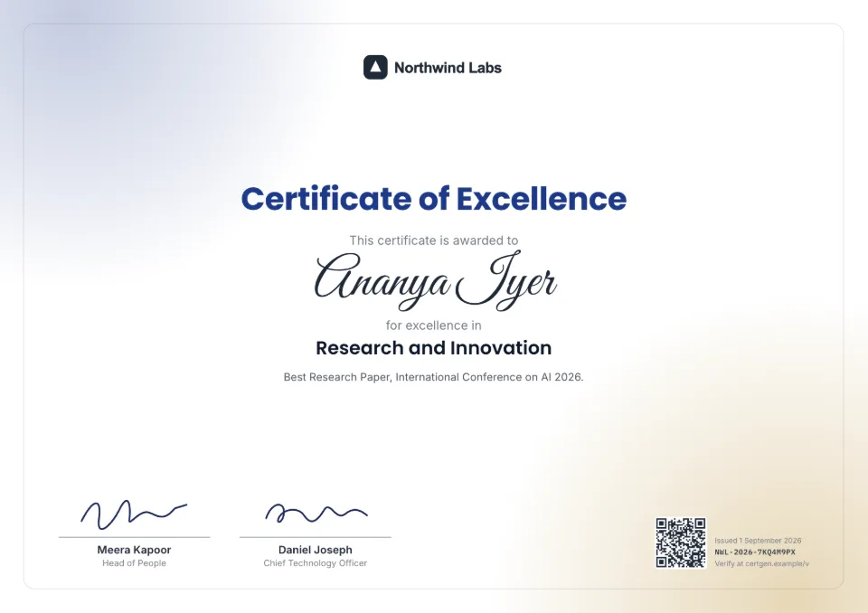Click Daniel Joseph's handwritten signature
Image resolution: width=868 pixels, height=613 pixels.
[x=316, y=514]
